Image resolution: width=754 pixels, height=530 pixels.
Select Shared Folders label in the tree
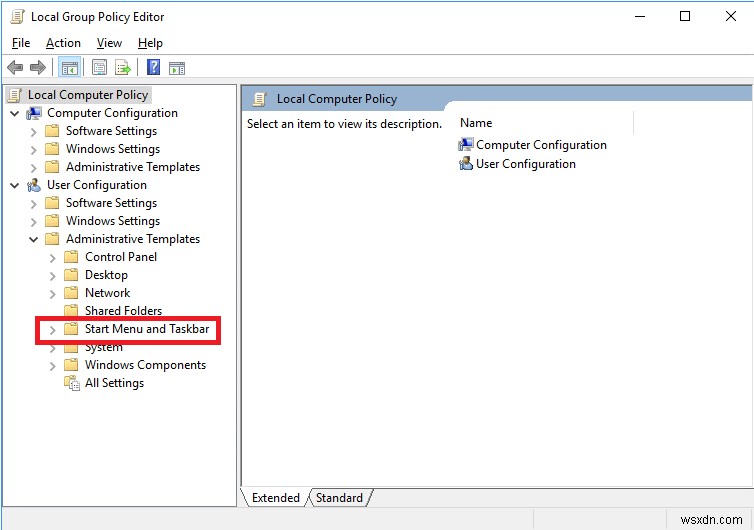(x=124, y=310)
